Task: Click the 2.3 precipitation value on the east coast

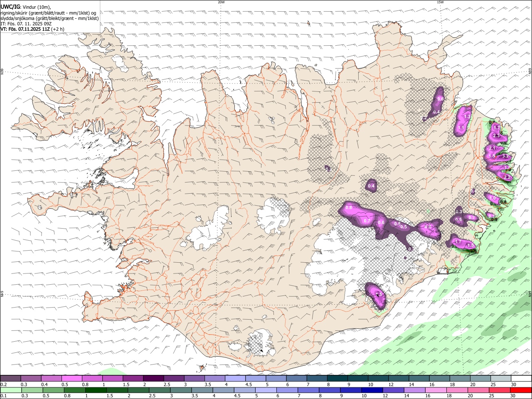Action: [x=496, y=136]
